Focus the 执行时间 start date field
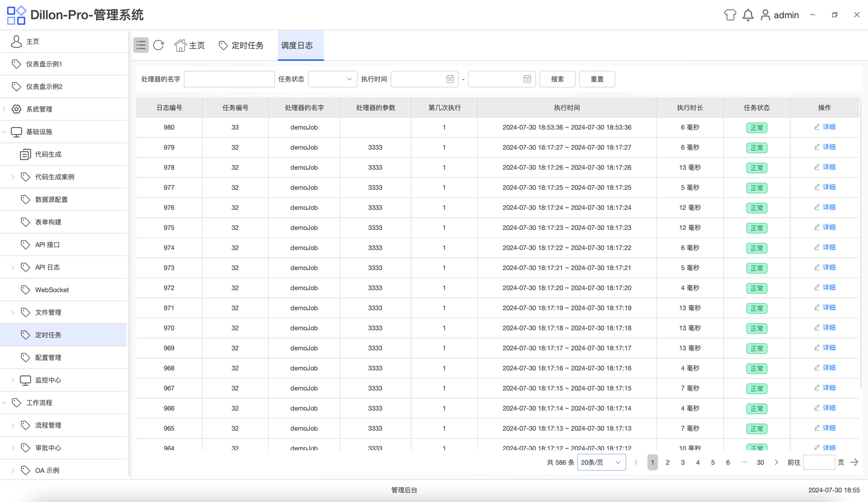 (x=424, y=79)
